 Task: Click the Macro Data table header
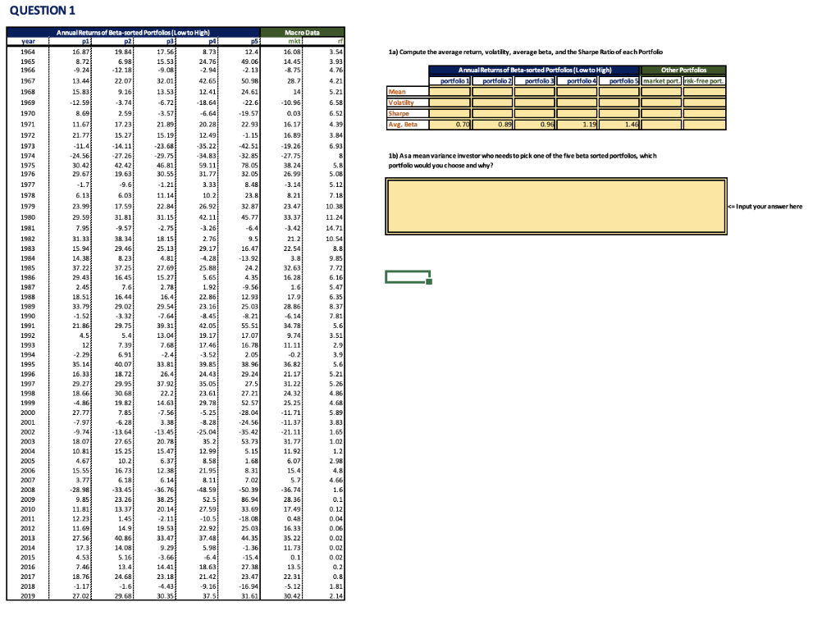coord(303,30)
